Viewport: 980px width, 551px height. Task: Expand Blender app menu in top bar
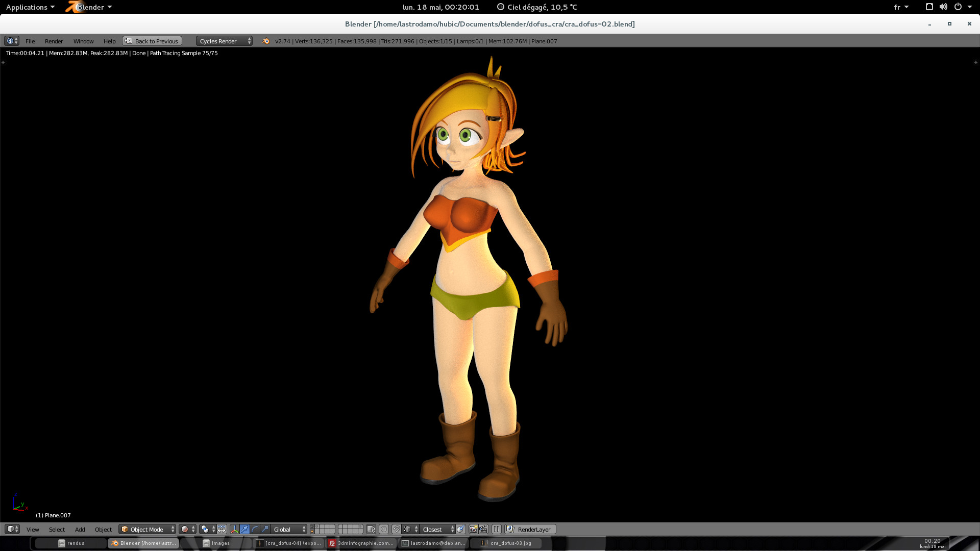89,7
